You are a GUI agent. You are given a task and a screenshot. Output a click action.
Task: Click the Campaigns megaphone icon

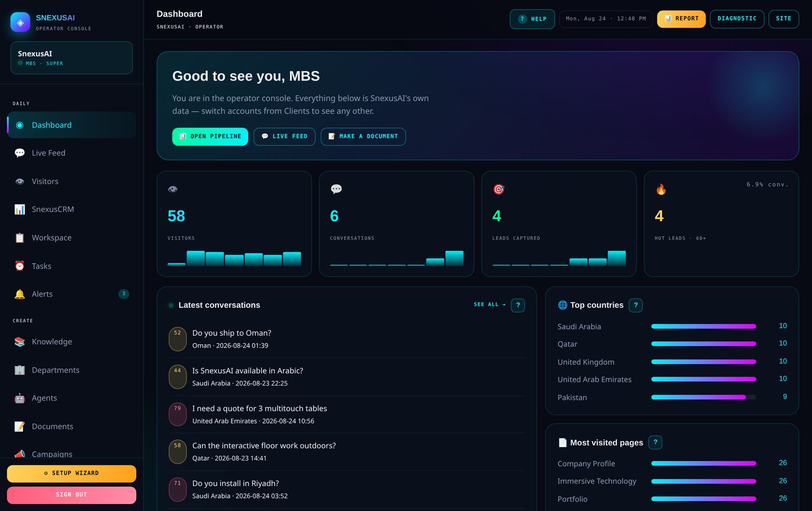[20, 454]
